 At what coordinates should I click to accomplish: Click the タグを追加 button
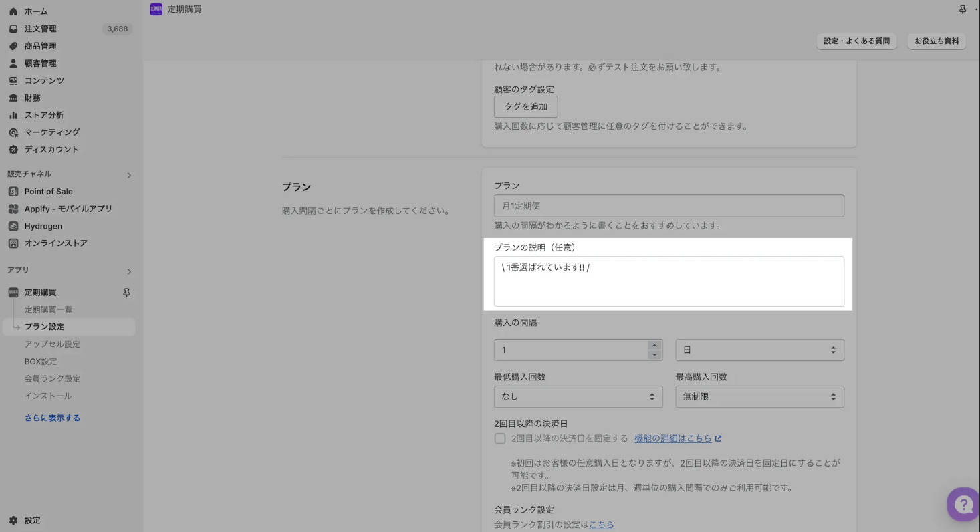coord(525,106)
